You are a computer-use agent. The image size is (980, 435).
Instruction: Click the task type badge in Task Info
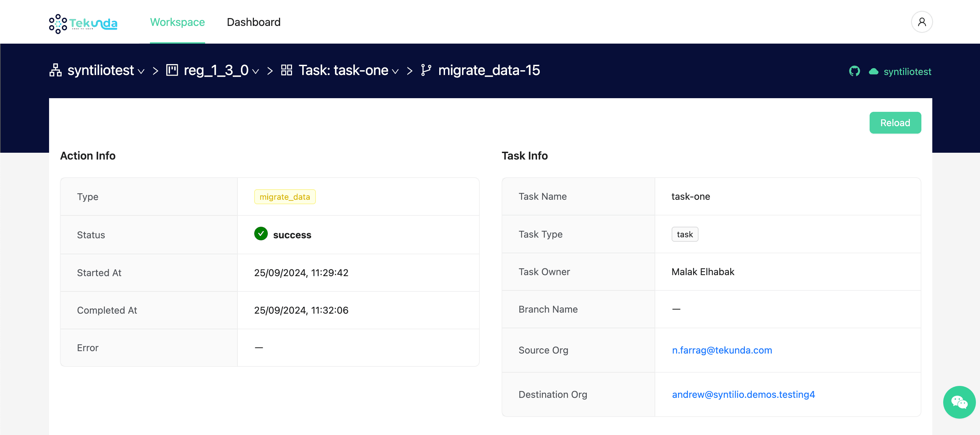(685, 234)
